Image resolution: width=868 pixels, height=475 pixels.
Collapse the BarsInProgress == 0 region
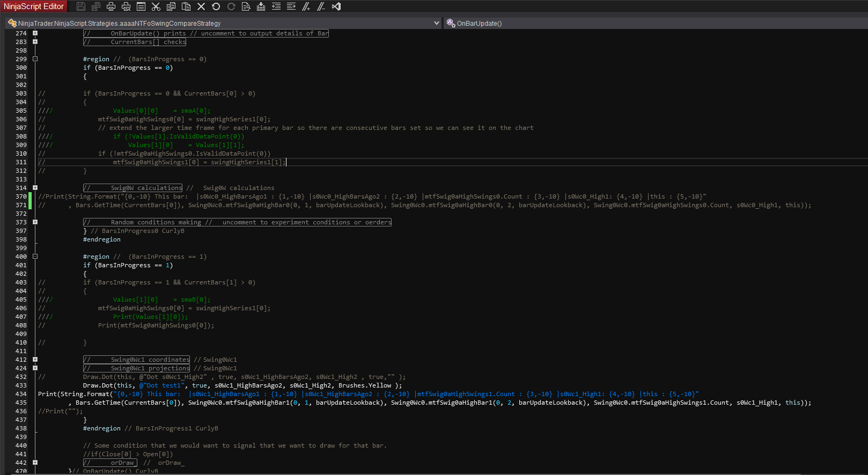[35, 59]
